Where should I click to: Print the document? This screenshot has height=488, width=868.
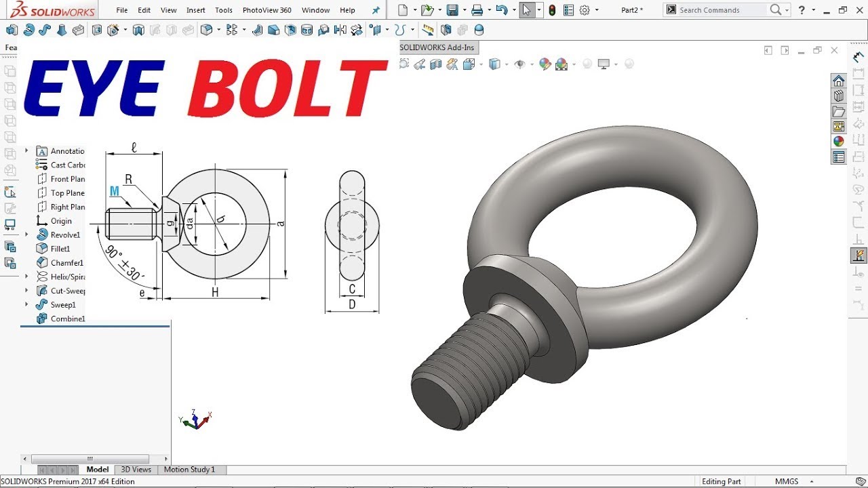click(477, 10)
